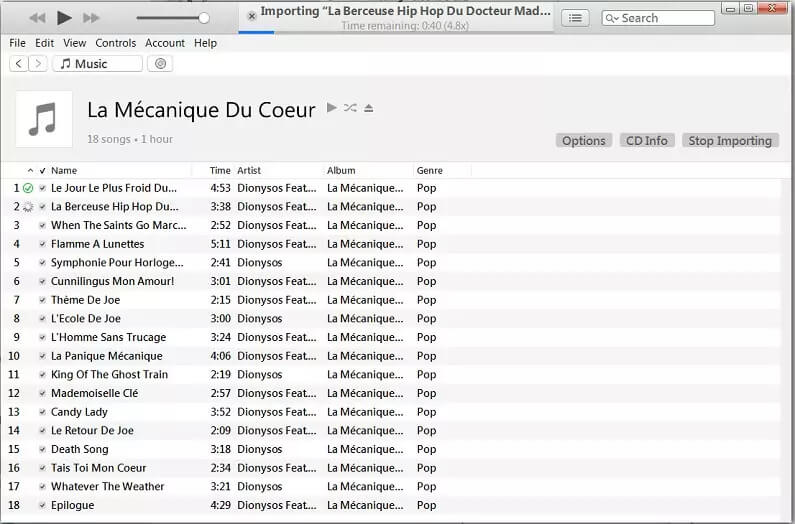
Task: Uncheck the L'Homme Sans Trucage track
Action: (x=43, y=337)
